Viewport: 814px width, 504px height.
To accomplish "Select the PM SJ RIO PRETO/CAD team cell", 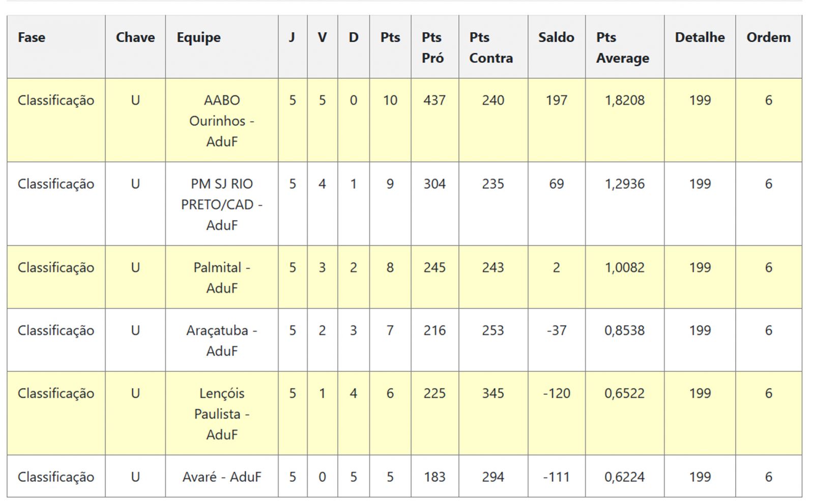I will [x=222, y=204].
